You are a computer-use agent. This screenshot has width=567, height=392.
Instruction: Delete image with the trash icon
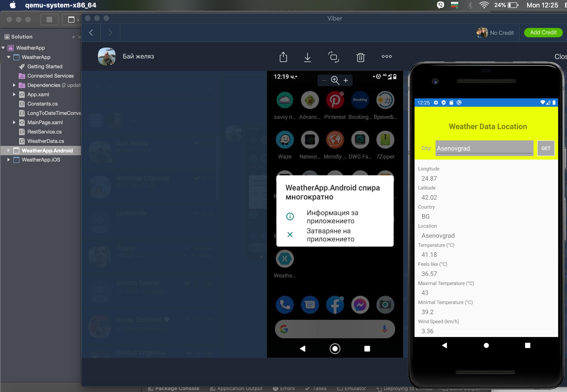tap(360, 57)
